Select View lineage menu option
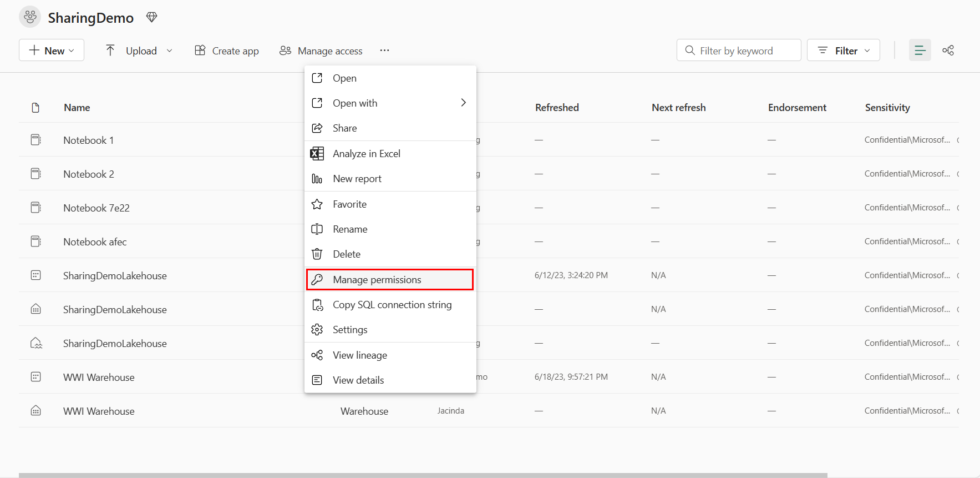 (359, 355)
